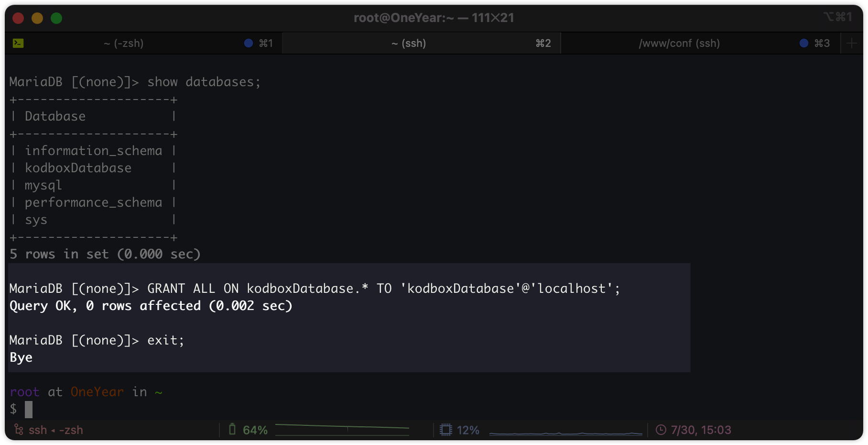Click the battery history graph
The image size is (868, 445).
[x=342, y=430]
